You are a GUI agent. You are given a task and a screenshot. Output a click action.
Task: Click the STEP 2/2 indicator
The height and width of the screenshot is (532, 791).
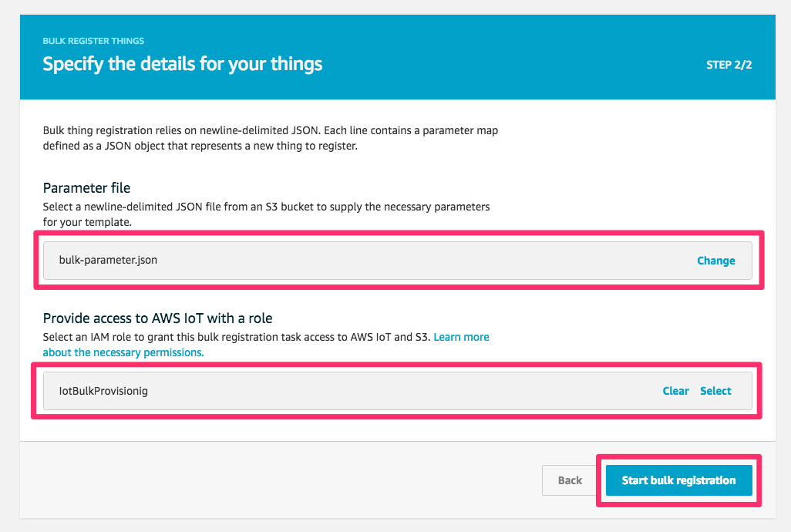[x=729, y=65]
